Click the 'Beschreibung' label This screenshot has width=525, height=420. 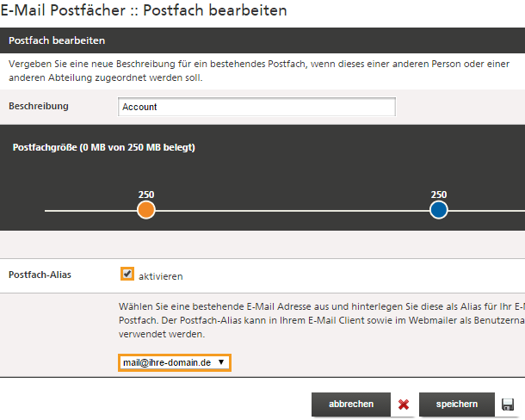[39, 106]
